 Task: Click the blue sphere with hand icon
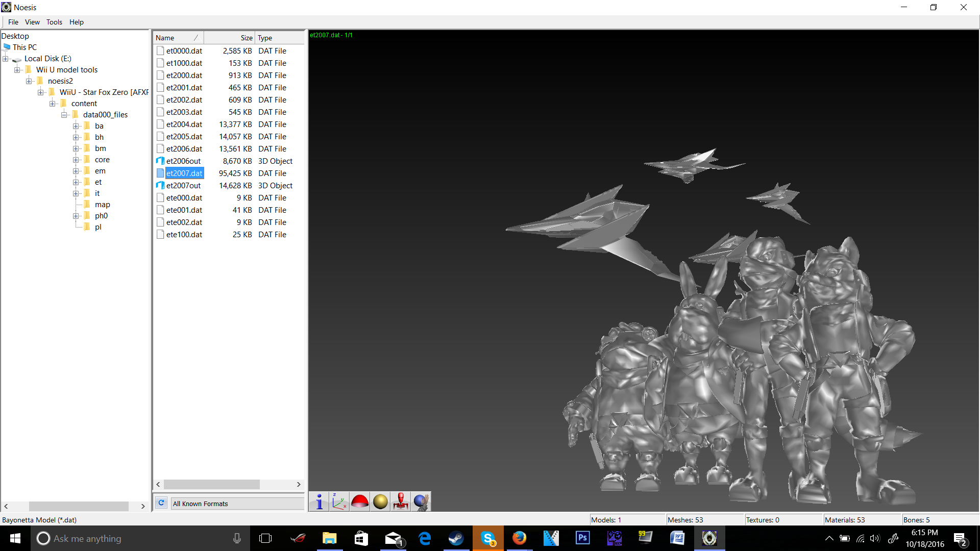click(x=421, y=502)
